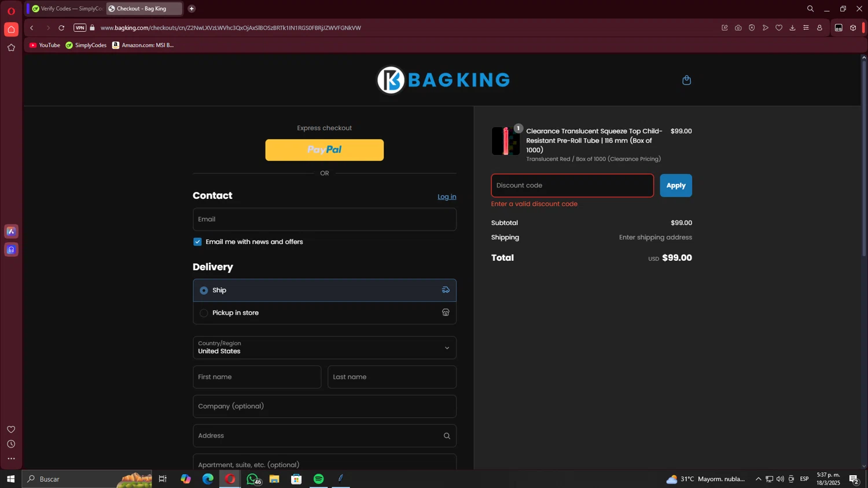Click the Email input field
868x488 pixels.
coord(325,219)
